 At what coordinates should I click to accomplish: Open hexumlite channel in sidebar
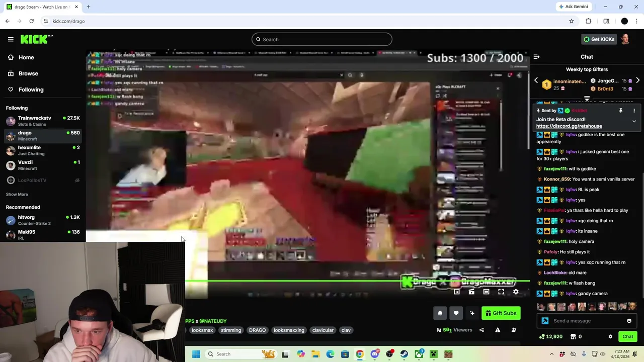(x=43, y=150)
